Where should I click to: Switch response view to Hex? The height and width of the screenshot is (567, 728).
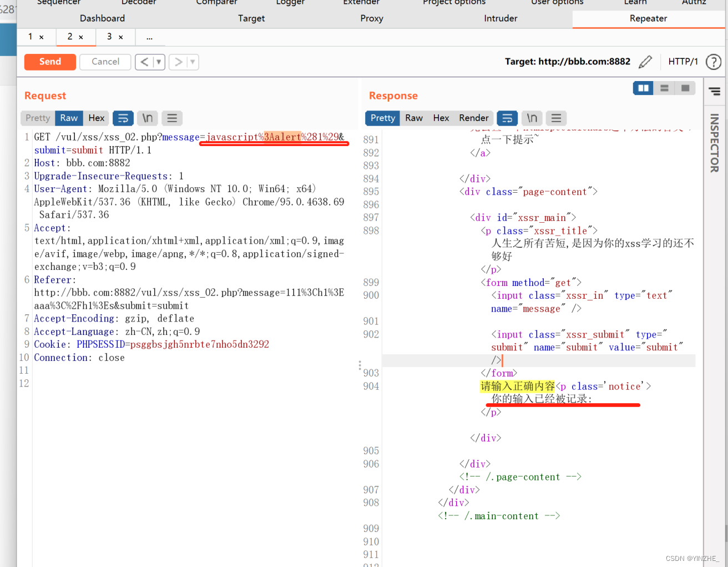441,118
